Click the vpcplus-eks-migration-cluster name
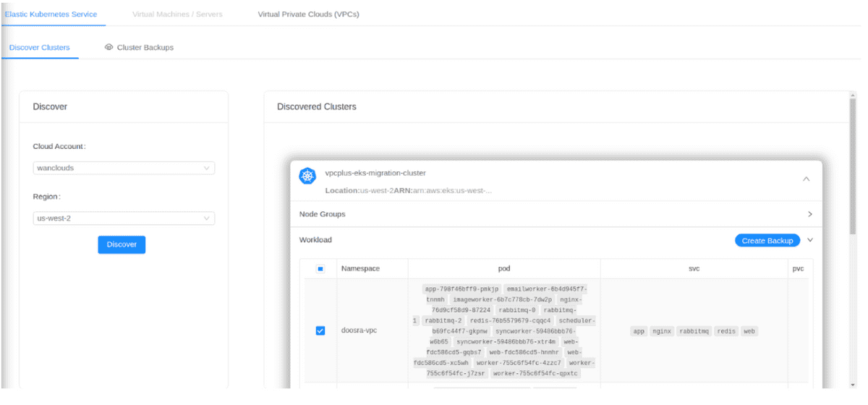The height and width of the screenshot is (405, 868). coord(375,173)
